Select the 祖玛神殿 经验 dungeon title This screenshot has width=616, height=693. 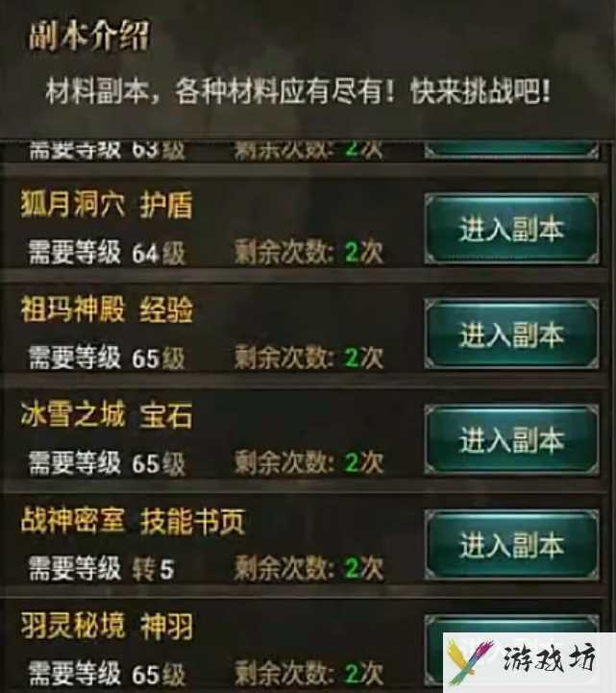click(107, 309)
